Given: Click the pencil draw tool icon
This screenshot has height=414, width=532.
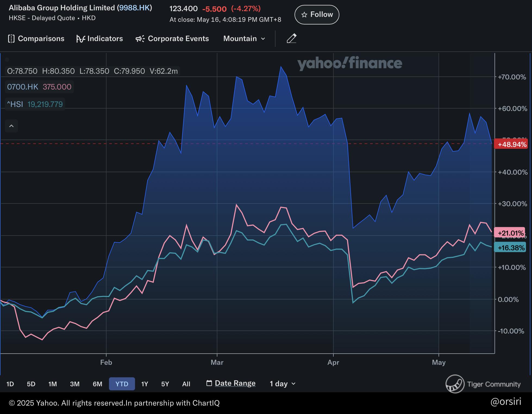Looking at the screenshot, I should click(292, 39).
